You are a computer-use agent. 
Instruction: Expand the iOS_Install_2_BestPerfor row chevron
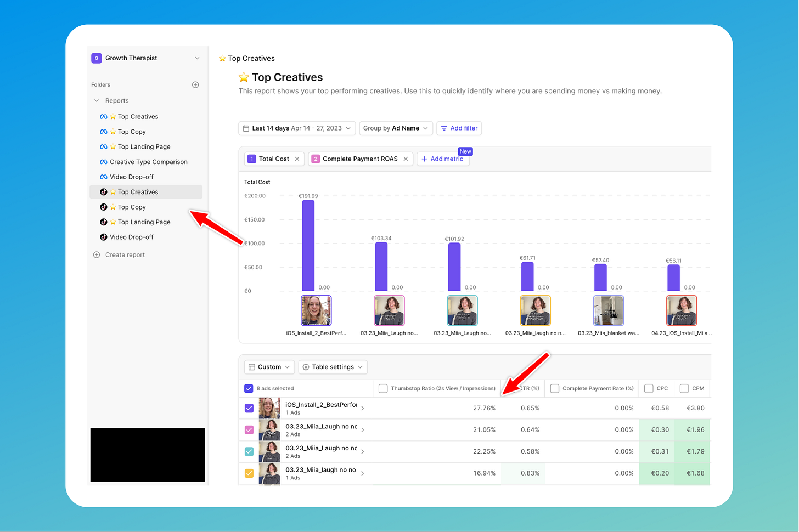pos(363,408)
